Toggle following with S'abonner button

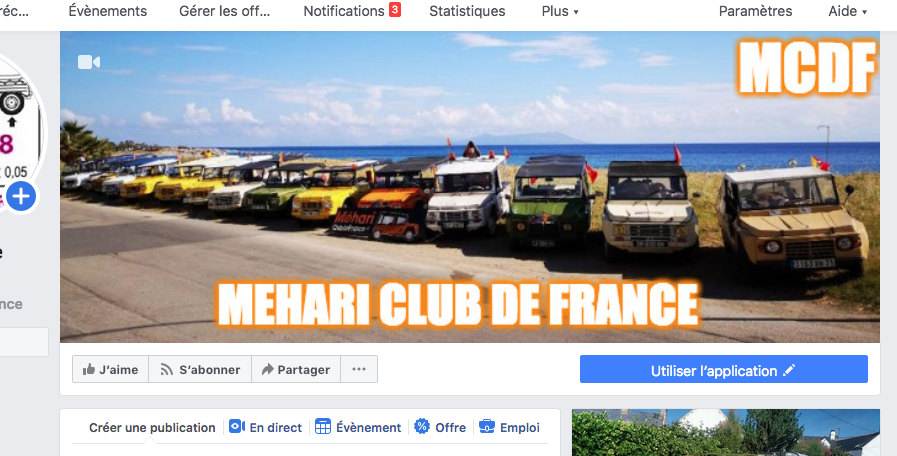point(200,369)
